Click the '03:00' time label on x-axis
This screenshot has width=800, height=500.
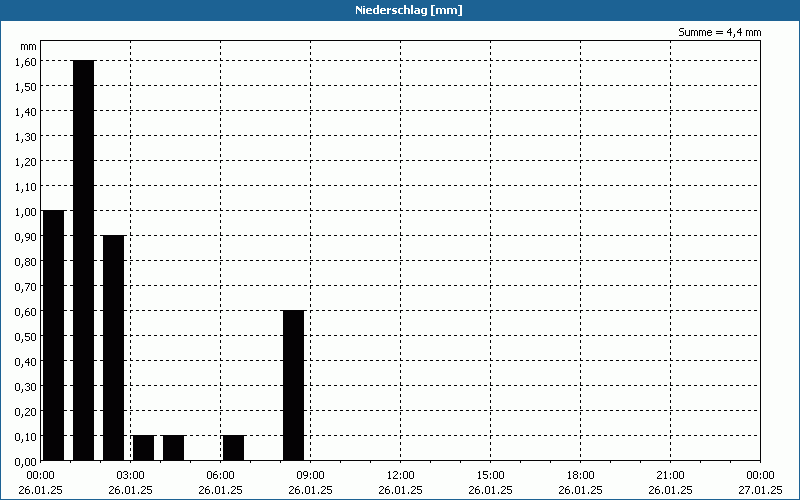tap(131, 475)
